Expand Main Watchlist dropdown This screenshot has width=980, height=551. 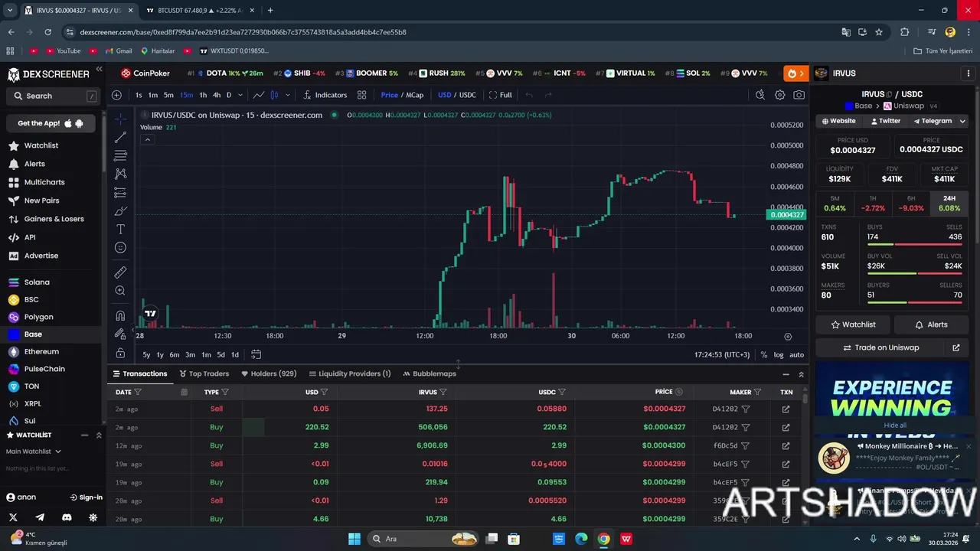point(34,452)
